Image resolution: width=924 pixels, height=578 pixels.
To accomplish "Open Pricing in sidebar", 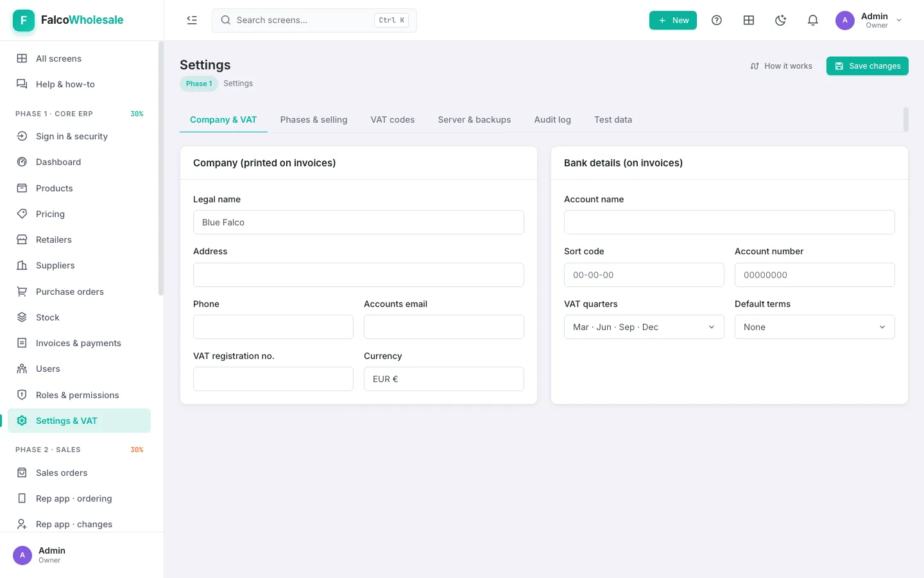I will (79, 214).
